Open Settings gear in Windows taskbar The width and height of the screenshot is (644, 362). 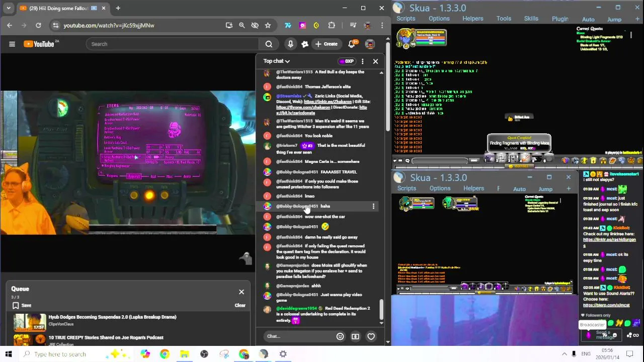pos(283,354)
